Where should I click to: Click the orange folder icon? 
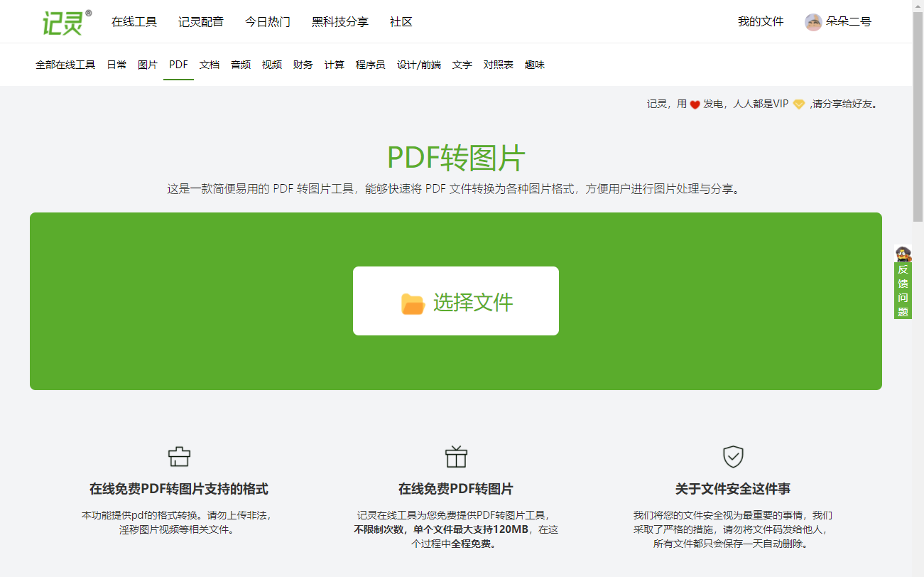(x=413, y=303)
